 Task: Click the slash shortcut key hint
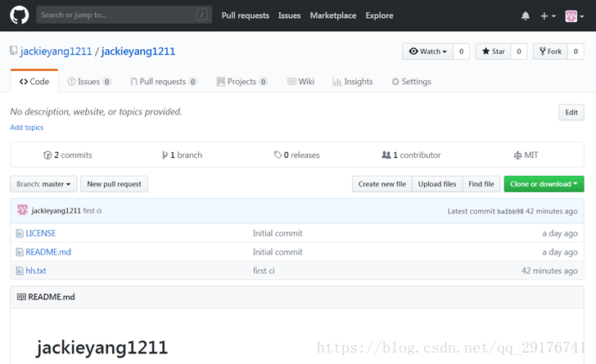202,15
